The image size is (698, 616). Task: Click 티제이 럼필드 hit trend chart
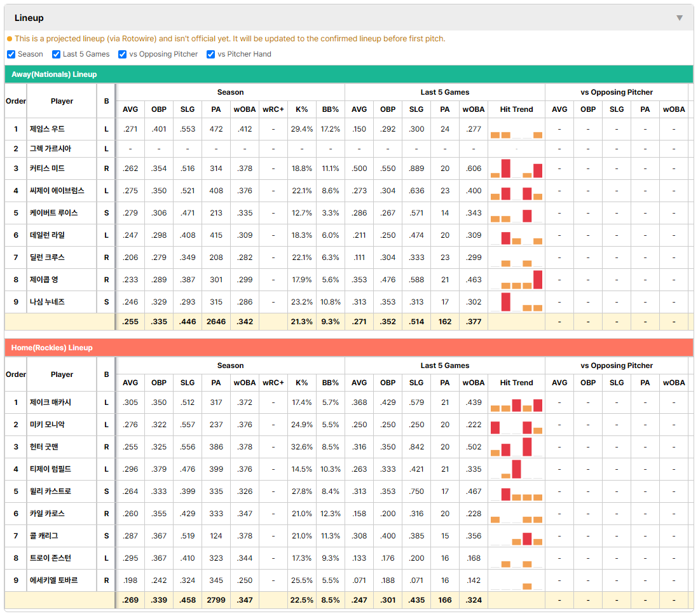click(516, 470)
